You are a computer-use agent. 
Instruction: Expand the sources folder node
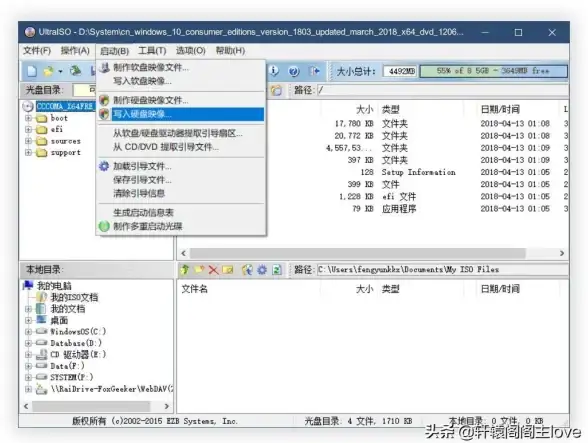(x=28, y=141)
